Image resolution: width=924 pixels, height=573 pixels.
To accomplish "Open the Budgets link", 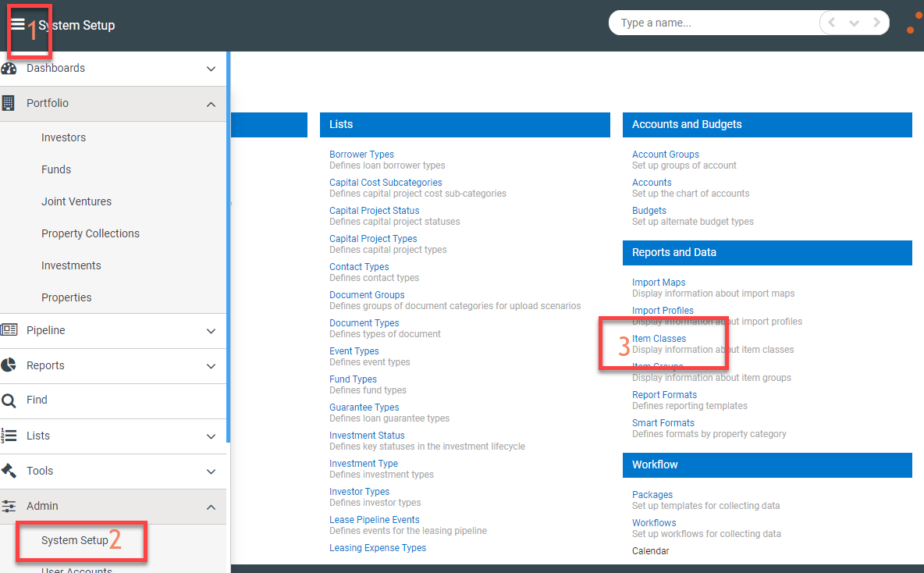I will click(x=649, y=211).
